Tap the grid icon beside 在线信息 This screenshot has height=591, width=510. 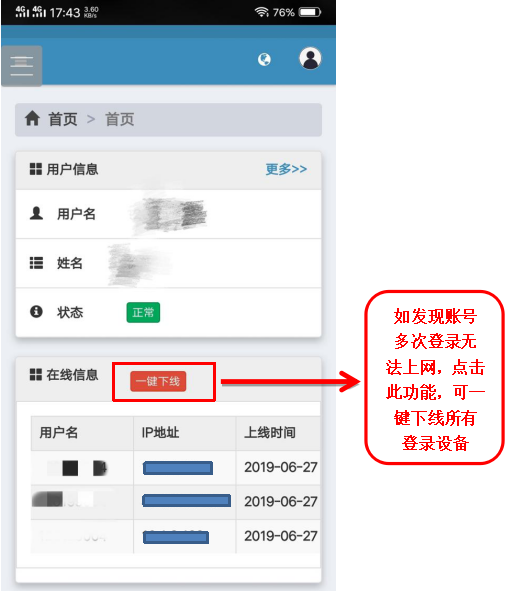[36, 375]
